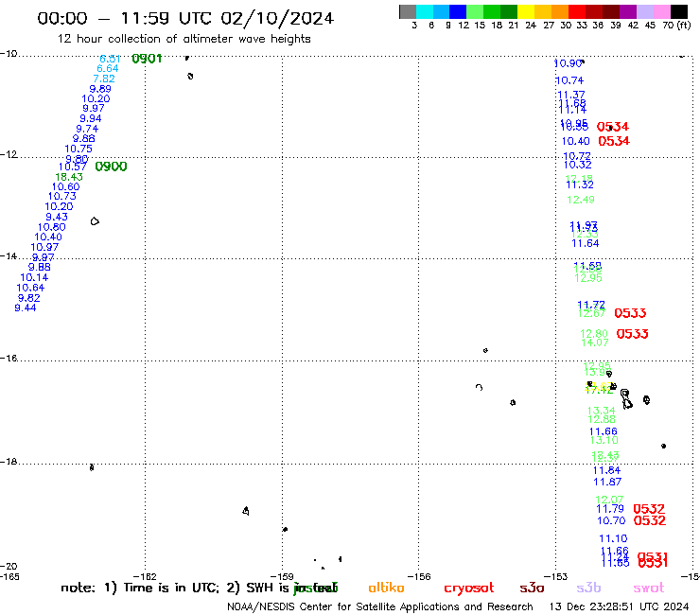This screenshot has width=700, height=615.
Task: Click the wave height value '11.87'
Action: [x=607, y=482]
